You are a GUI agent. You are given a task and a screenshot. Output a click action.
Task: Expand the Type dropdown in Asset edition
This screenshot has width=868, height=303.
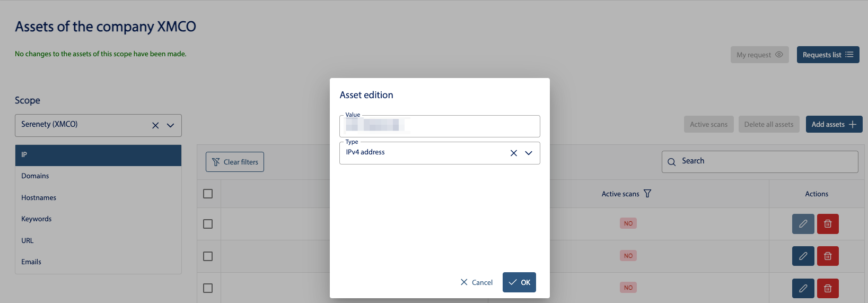coord(529,153)
